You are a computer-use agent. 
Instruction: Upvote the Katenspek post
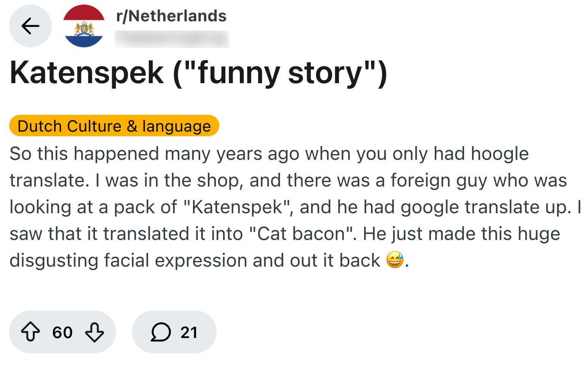31,332
